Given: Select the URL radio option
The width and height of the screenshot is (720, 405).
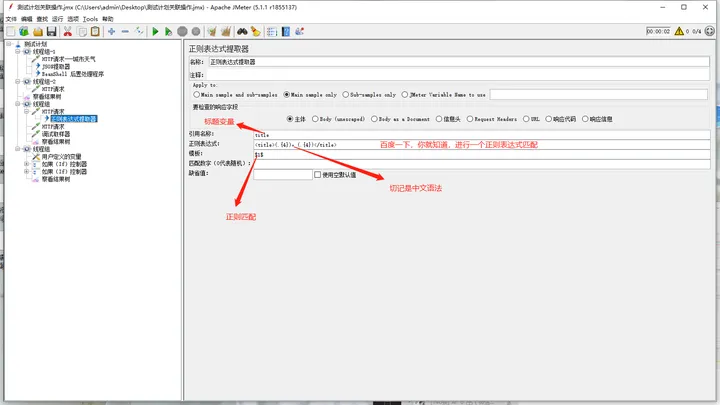Looking at the screenshot, I should coord(526,119).
